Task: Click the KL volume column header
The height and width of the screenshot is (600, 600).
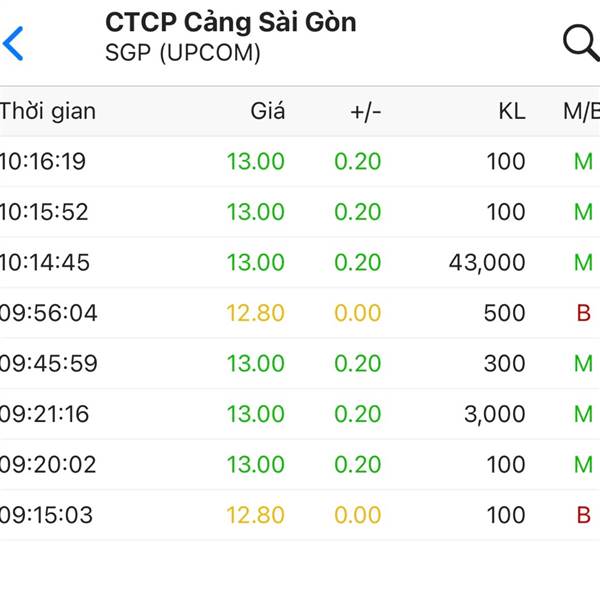Action: [x=512, y=112]
